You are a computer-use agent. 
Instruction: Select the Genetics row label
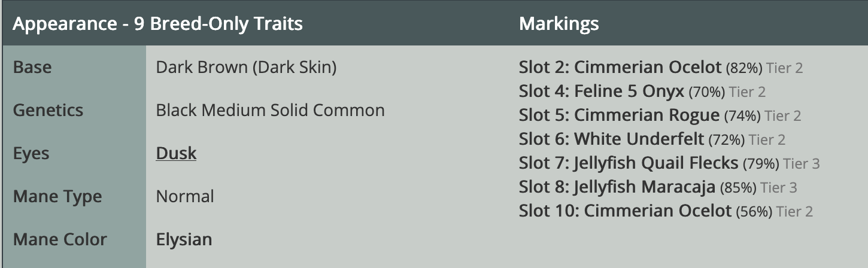coord(48,110)
